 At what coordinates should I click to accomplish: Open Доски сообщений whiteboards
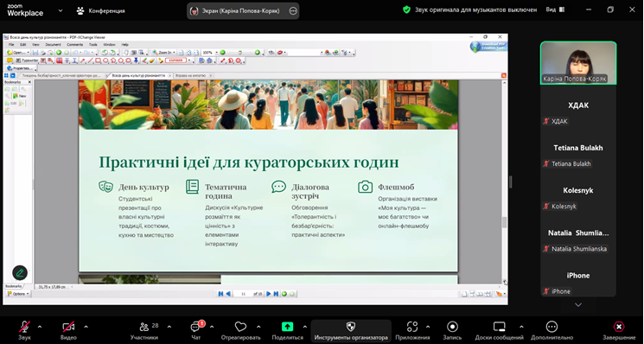(x=499, y=330)
